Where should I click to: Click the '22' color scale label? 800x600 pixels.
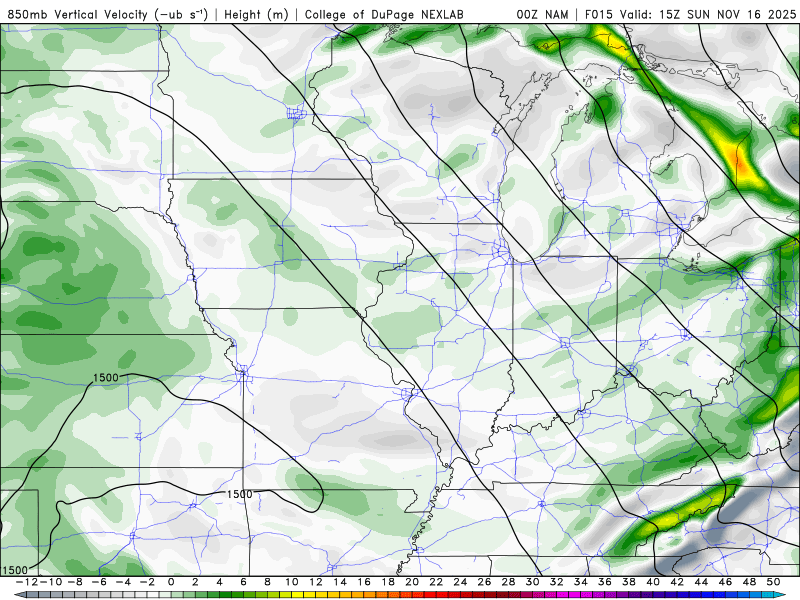point(436,582)
